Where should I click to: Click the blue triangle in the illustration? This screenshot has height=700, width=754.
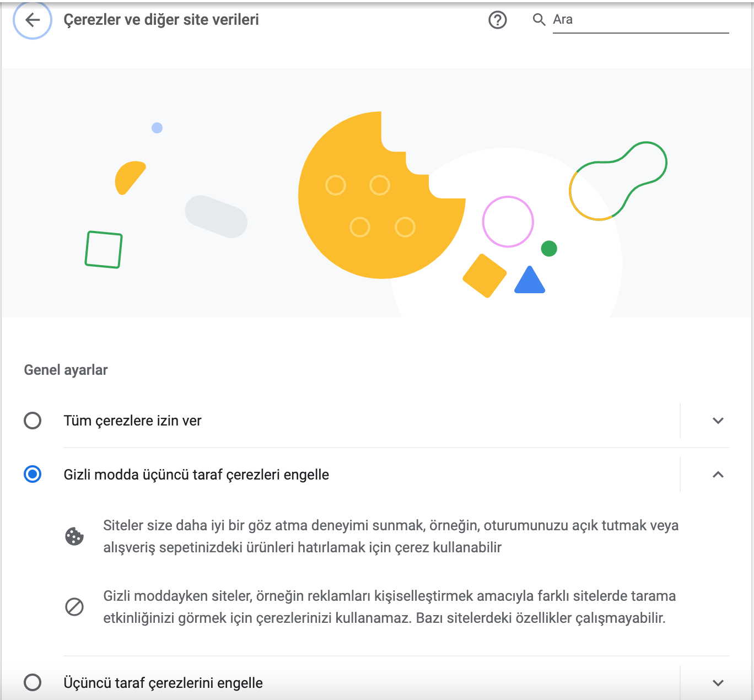click(529, 281)
